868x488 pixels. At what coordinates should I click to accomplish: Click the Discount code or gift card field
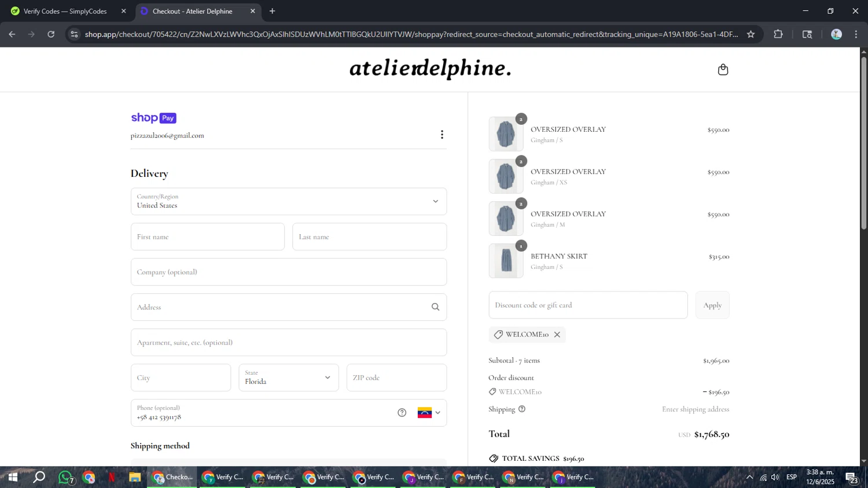pos(588,305)
